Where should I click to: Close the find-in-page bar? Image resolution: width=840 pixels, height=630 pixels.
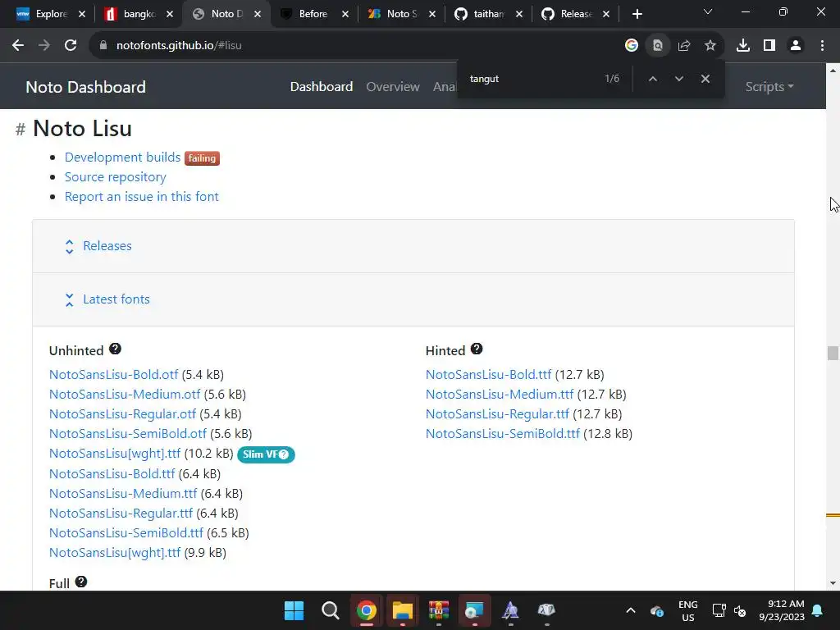pos(705,79)
